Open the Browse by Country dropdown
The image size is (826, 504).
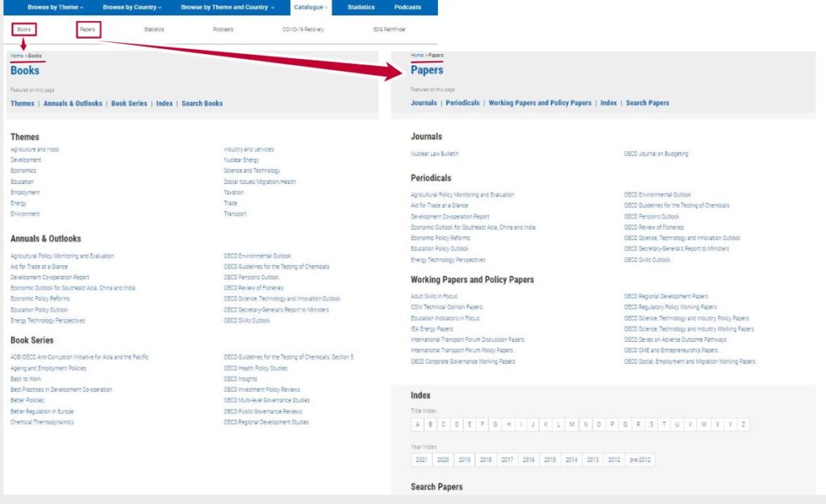(131, 7)
